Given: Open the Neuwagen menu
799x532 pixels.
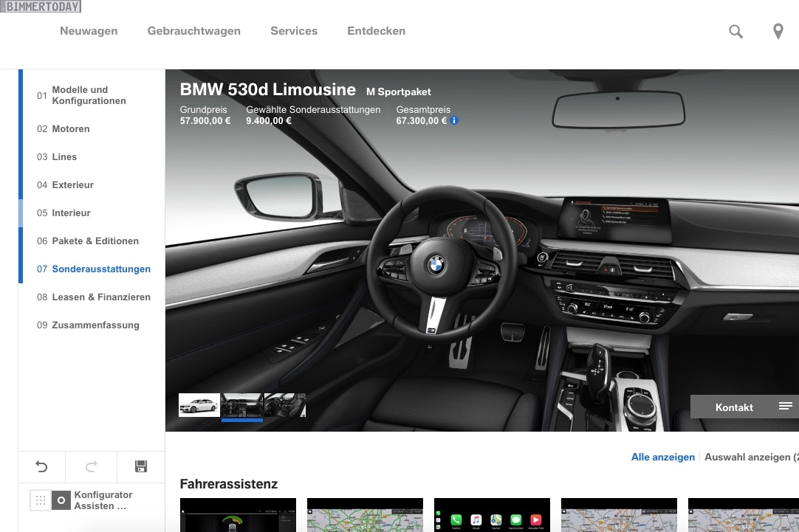Looking at the screenshot, I should click(x=89, y=31).
